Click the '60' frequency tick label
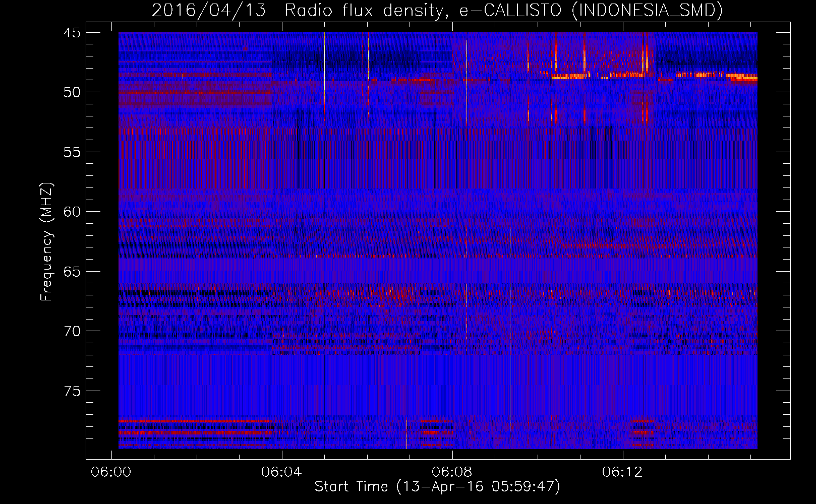Image resolution: width=816 pixels, height=504 pixels. 72,212
